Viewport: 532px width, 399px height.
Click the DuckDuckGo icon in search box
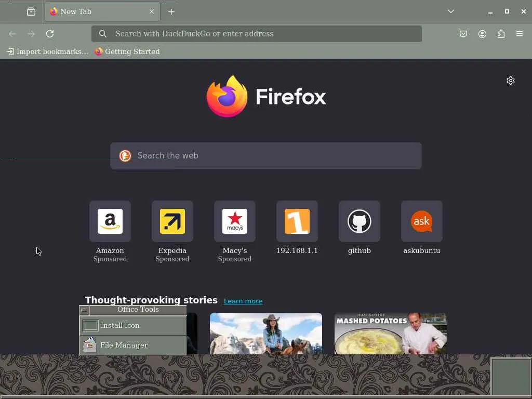[x=125, y=156]
